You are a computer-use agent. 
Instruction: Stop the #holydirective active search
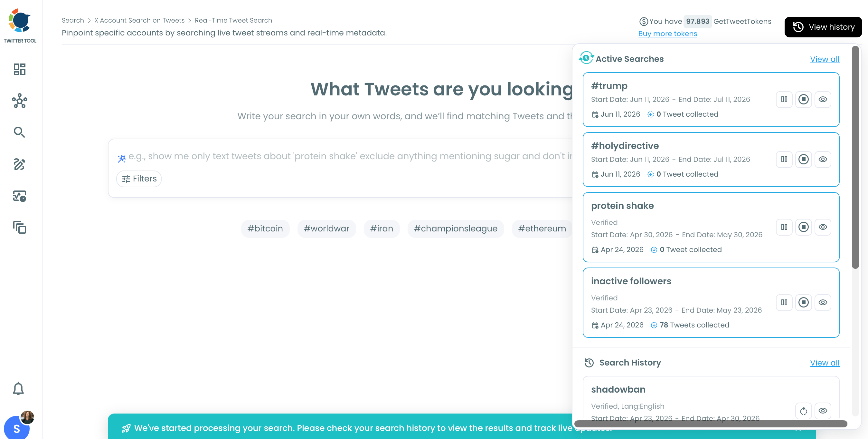point(803,159)
